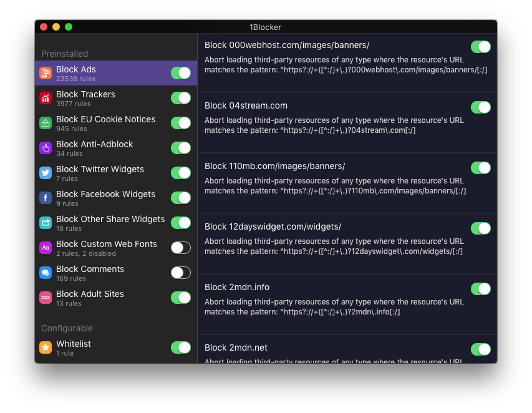Click the Block Anti-Adblock hand icon
Screen dimensions: 532x413
pyautogui.click(x=46, y=148)
